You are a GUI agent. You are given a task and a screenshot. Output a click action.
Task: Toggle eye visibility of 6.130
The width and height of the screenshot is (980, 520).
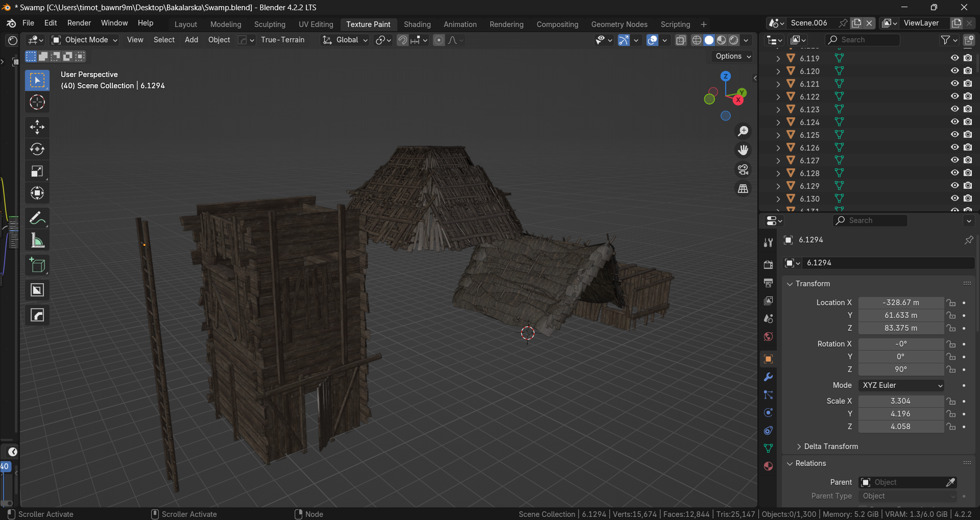point(954,199)
